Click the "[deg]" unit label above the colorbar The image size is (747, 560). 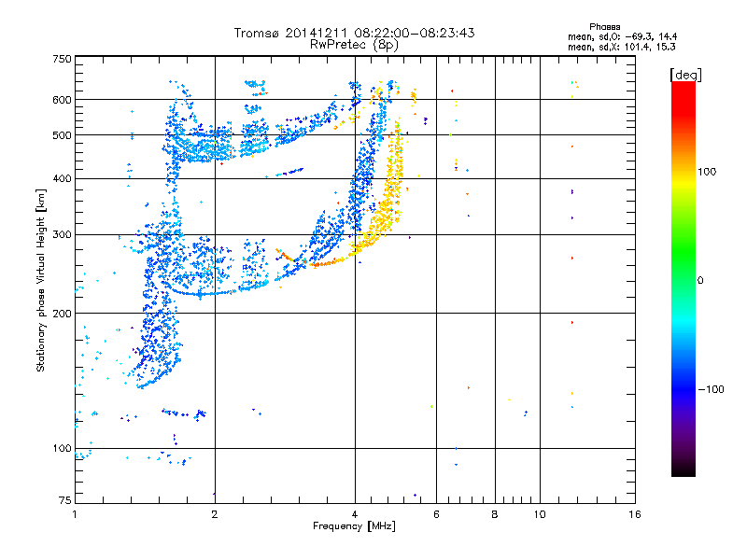coord(685,76)
